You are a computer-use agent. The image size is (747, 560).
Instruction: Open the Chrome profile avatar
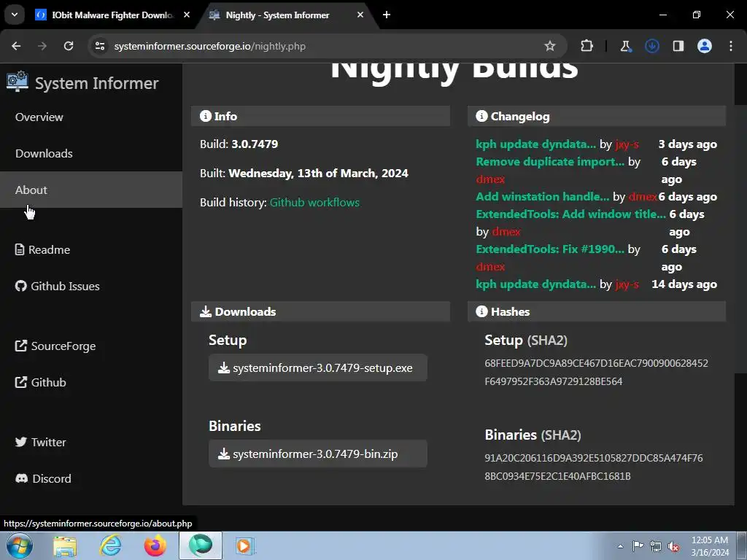704,46
